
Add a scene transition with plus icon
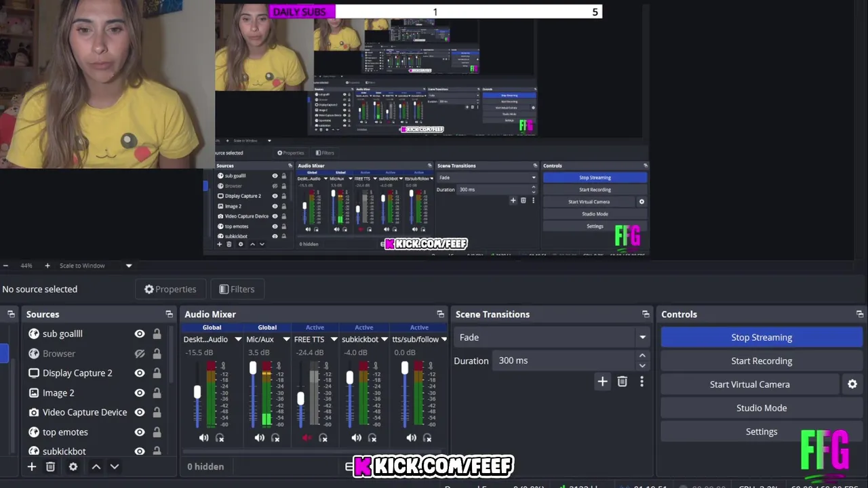(x=602, y=382)
